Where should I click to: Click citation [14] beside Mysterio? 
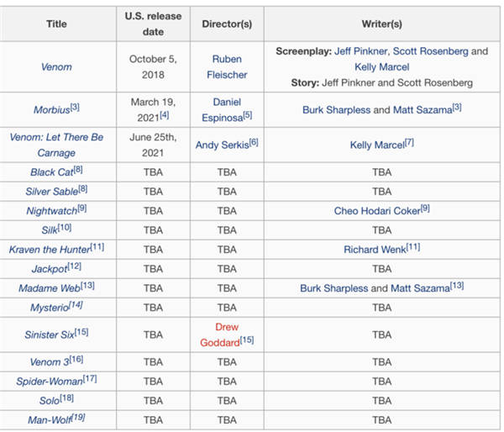76,304
